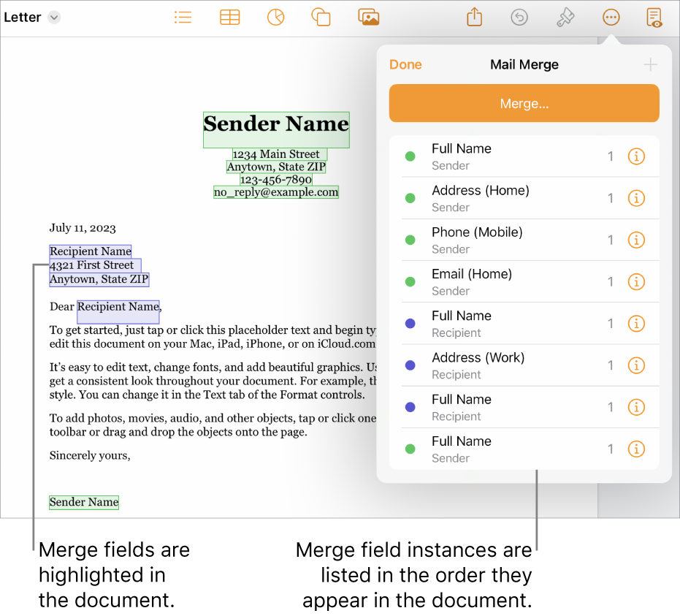Open info for Address (Work) Recipient
The height and width of the screenshot is (616, 680).
636,365
